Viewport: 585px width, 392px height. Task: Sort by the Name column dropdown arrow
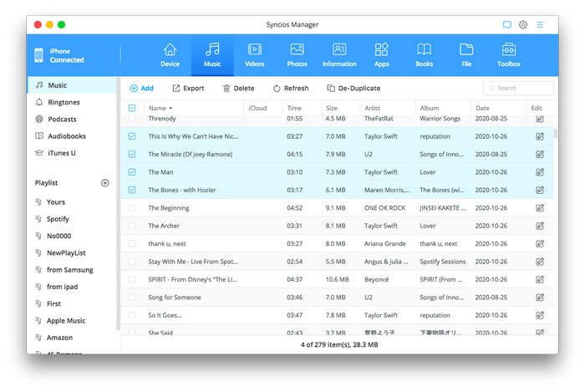click(170, 108)
